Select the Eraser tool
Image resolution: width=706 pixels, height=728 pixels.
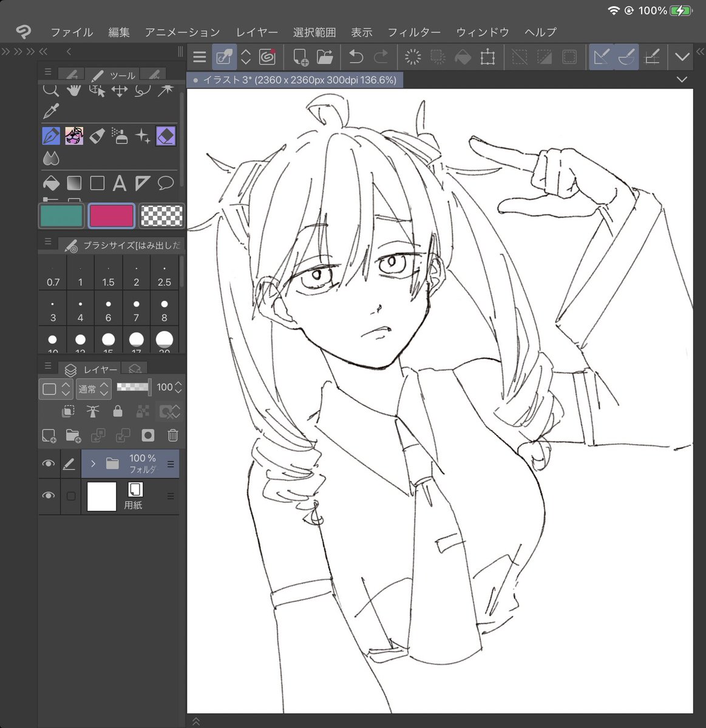point(166,136)
